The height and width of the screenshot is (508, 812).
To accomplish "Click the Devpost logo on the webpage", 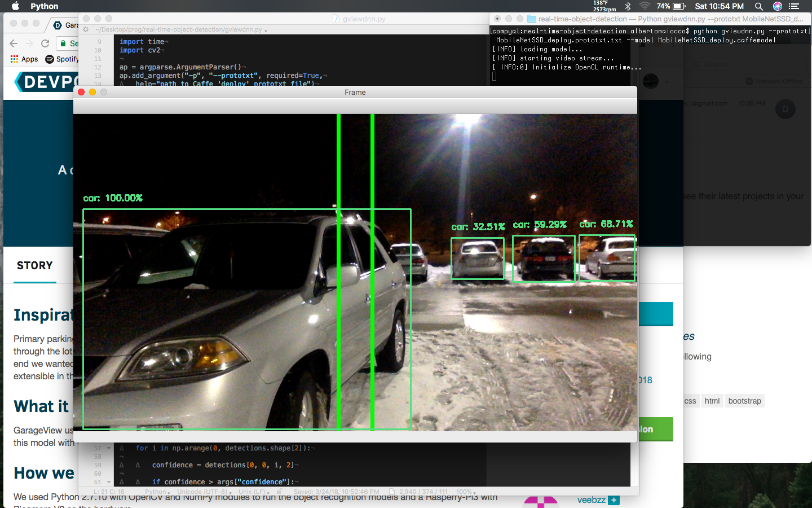I will (45, 82).
